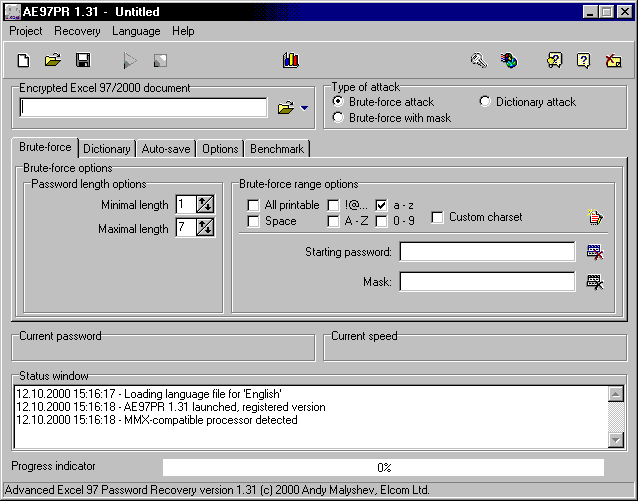Screen dimensions: 638x501
Task: Browse for the encrypted Excel document
Action: (x=286, y=108)
